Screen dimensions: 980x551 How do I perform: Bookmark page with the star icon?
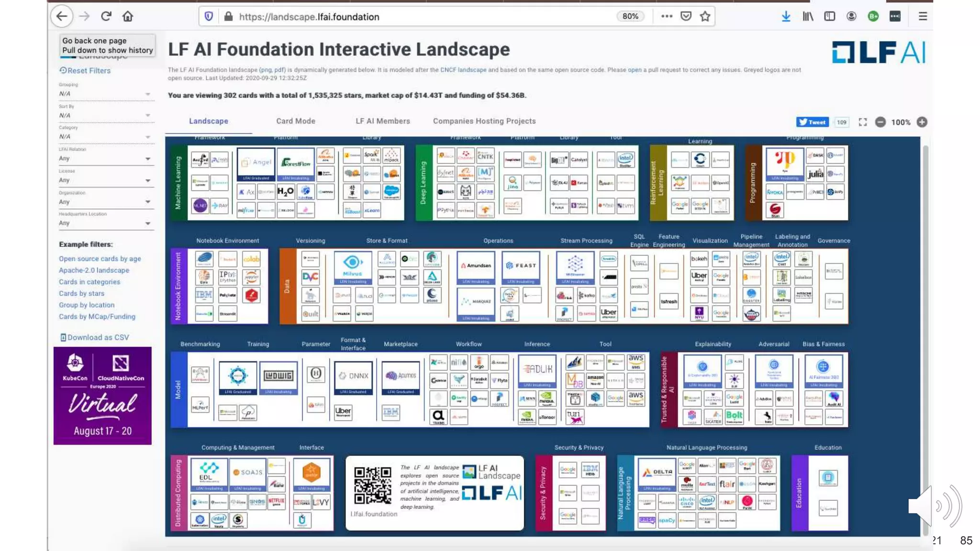pyautogui.click(x=705, y=16)
